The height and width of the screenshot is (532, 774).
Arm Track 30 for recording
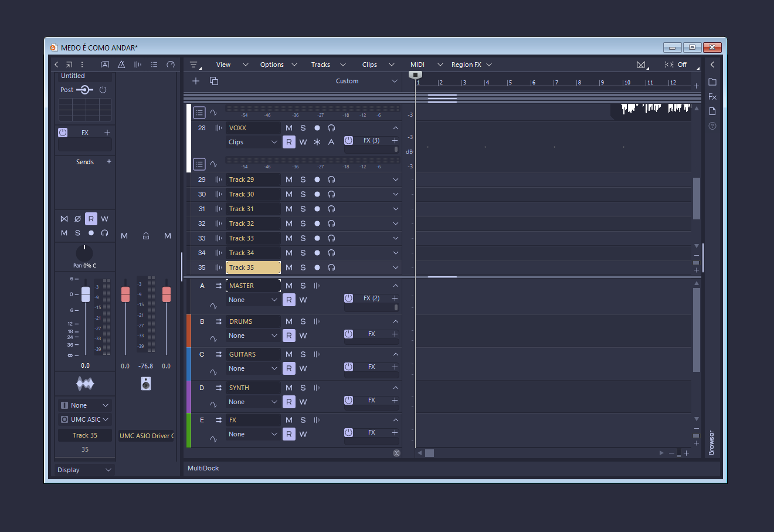[x=317, y=194]
